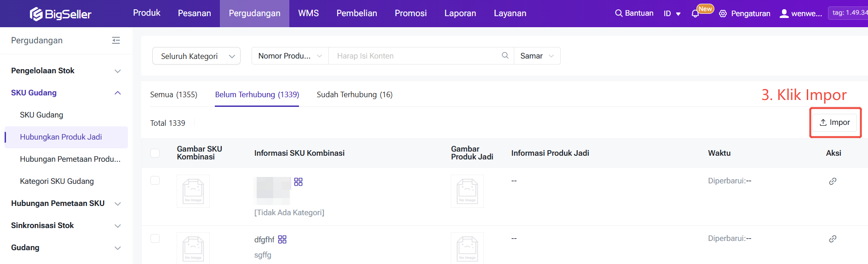
Task: Check the first product row checkbox
Action: 155,181
